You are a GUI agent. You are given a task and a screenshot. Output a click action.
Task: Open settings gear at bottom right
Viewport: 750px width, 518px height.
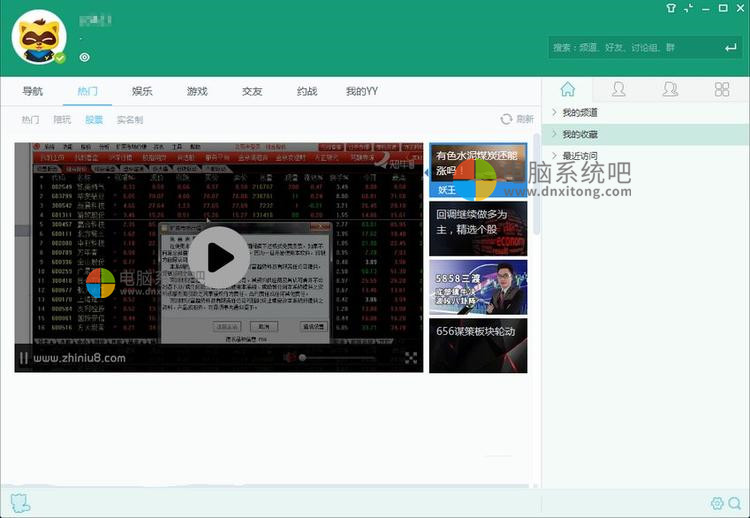(x=717, y=503)
